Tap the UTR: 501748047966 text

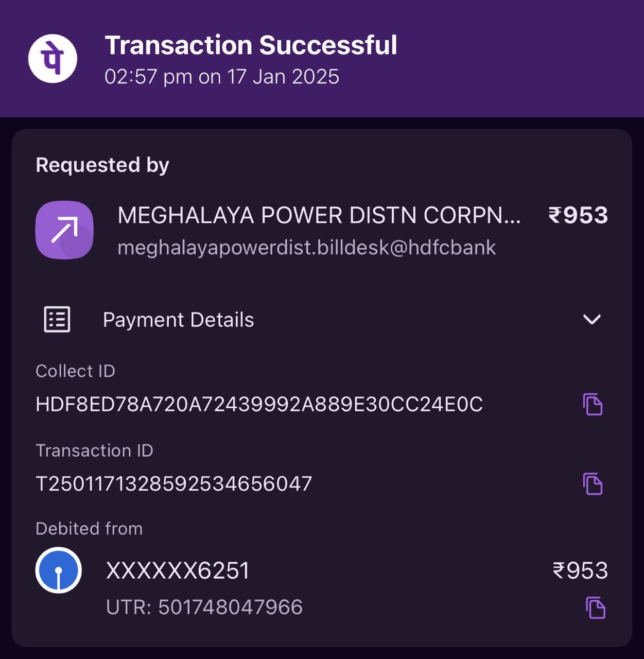[204, 607]
